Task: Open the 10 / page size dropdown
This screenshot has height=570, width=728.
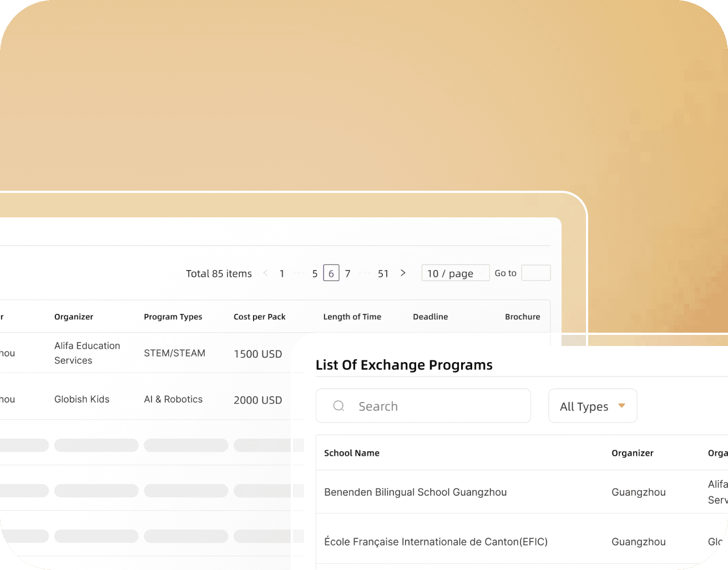Action: pyautogui.click(x=456, y=273)
